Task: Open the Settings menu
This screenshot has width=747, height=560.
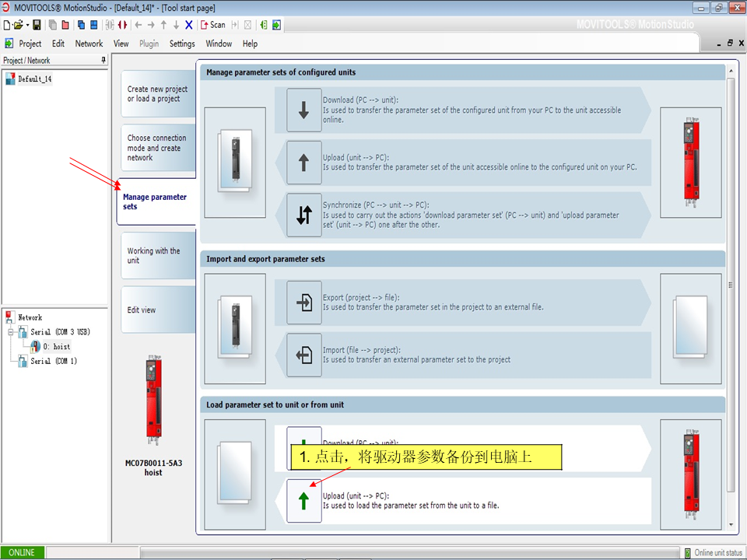Action: pyautogui.click(x=182, y=44)
